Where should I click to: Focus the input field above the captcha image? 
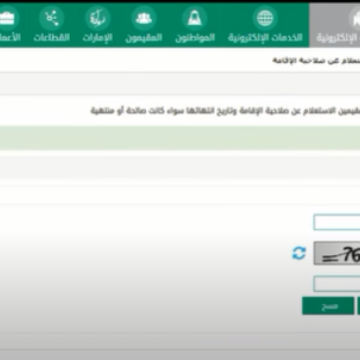(337, 222)
